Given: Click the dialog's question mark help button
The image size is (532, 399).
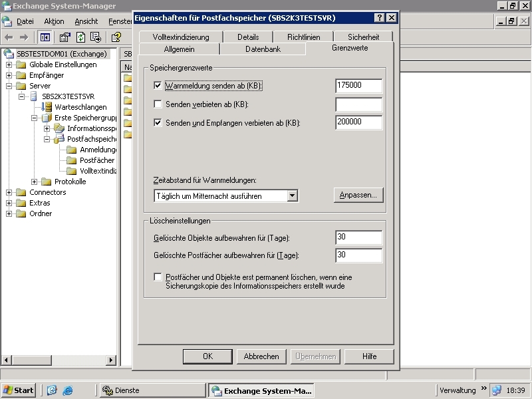Looking at the screenshot, I should coord(379,18).
